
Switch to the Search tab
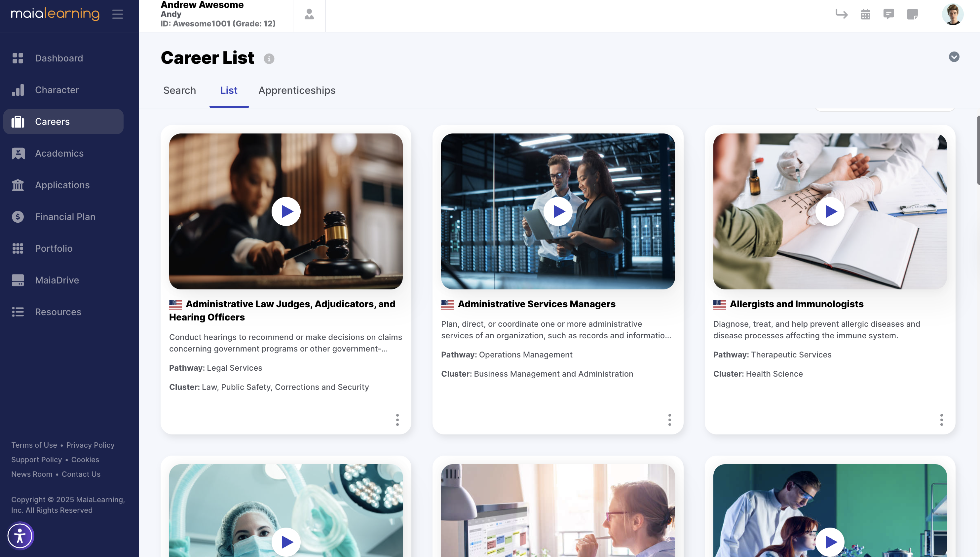point(179,90)
